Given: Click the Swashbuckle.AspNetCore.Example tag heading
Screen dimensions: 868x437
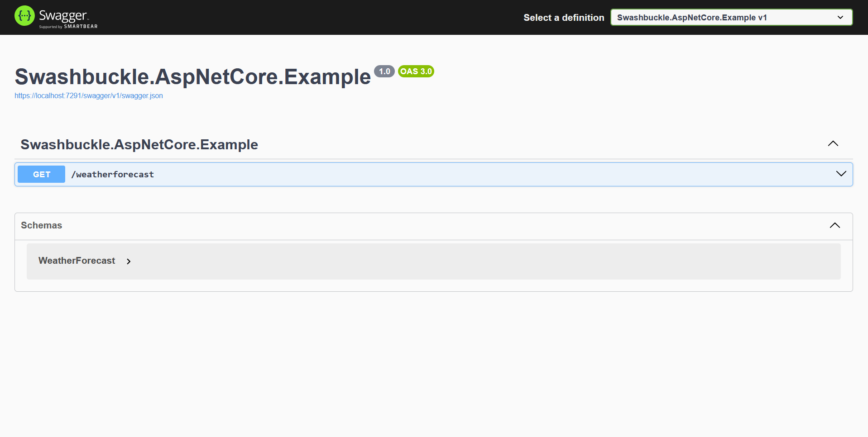Looking at the screenshot, I should [139, 144].
